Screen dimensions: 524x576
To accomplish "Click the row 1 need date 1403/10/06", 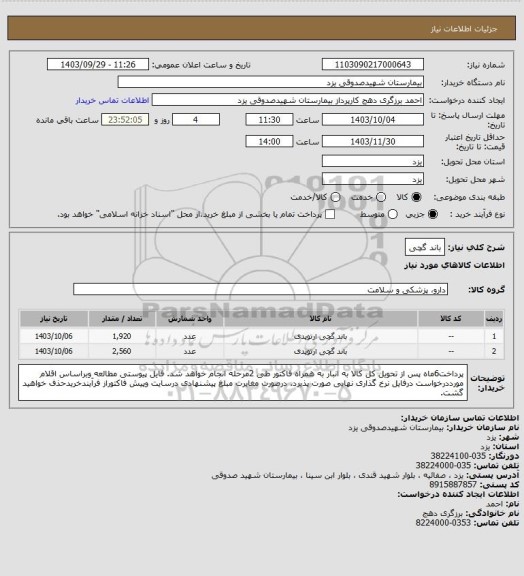I will 54,336.
